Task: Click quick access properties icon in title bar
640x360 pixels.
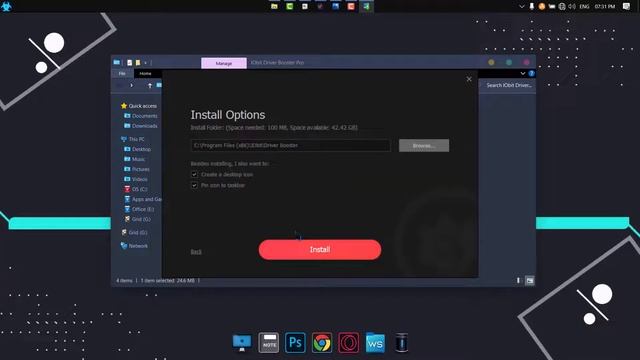Action: click(x=129, y=62)
